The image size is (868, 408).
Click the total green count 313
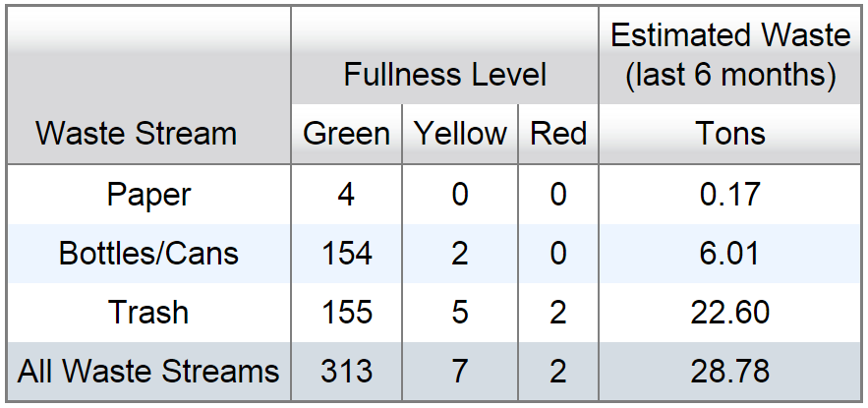[347, 372]
